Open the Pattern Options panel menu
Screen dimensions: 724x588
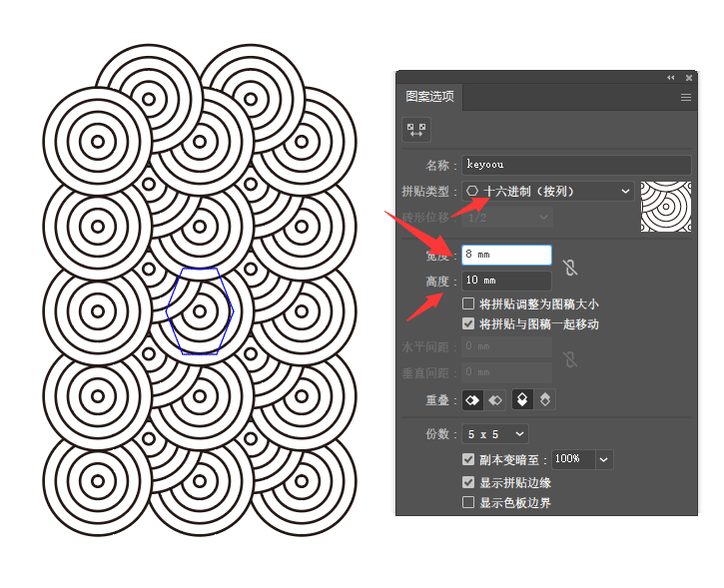(x=686, y=98)
